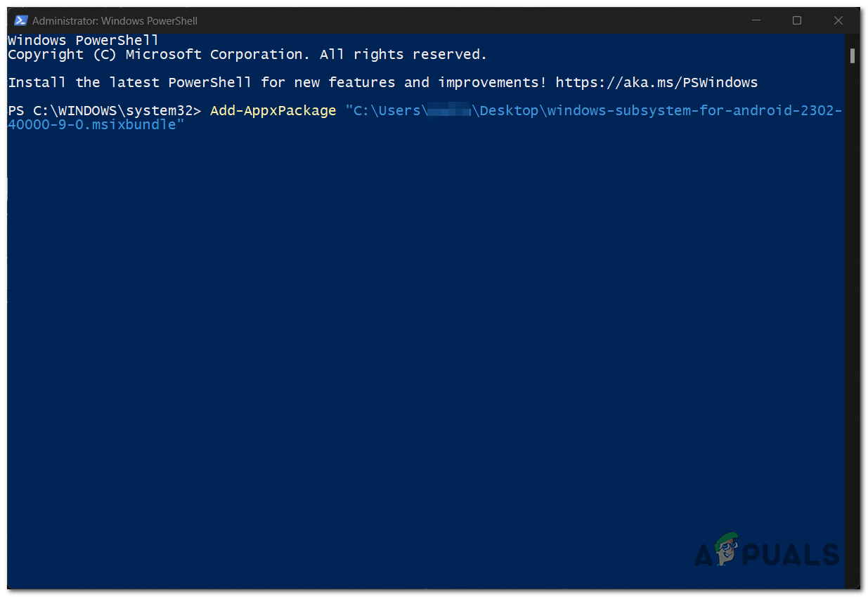The image size is (868, 597).
Task: Click the minimize window icon
Action: coord(755,20)
